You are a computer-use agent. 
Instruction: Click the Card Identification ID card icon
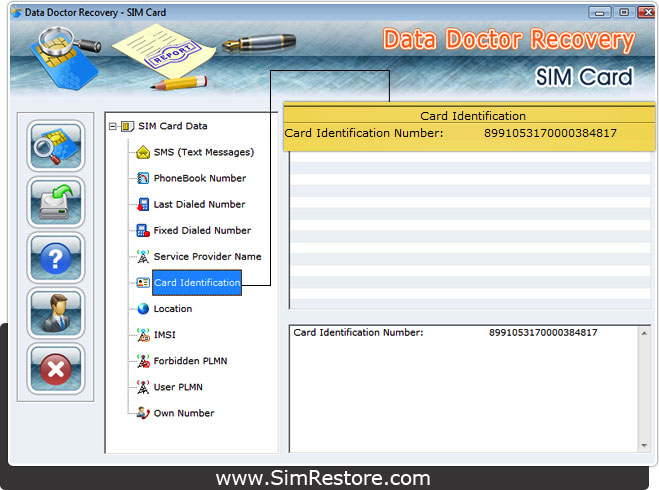[x=143, y=282]
